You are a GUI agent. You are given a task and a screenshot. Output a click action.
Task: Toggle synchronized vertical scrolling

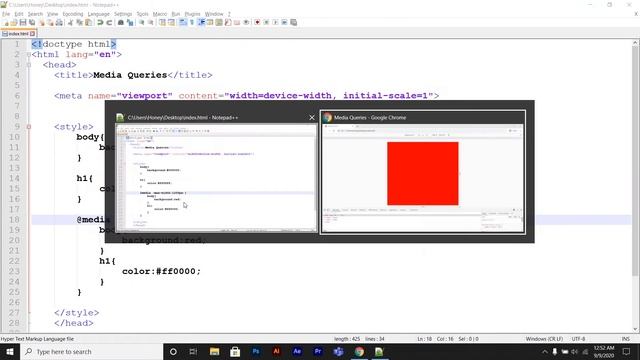click(x=162, y=22)
